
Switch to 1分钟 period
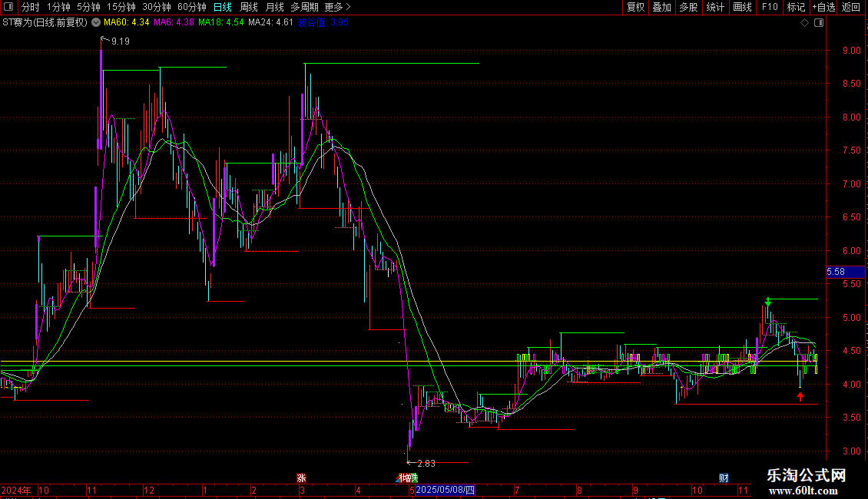pos(58,7)
